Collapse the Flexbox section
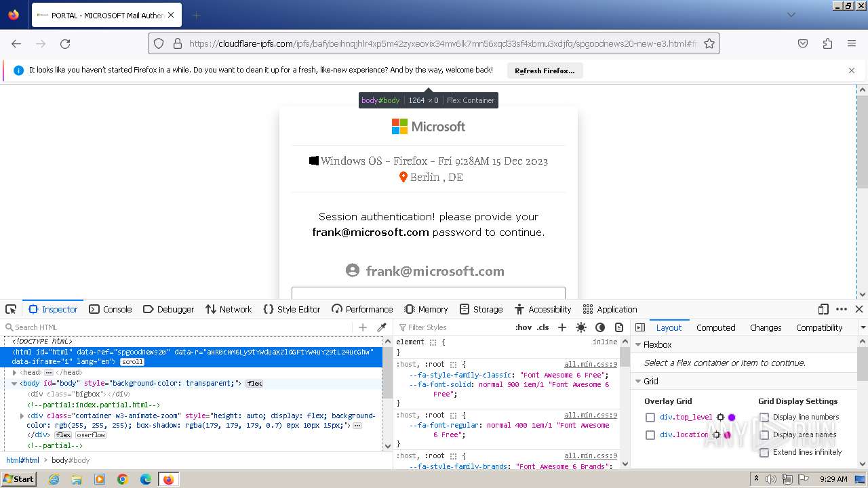 tap(638, 345)
